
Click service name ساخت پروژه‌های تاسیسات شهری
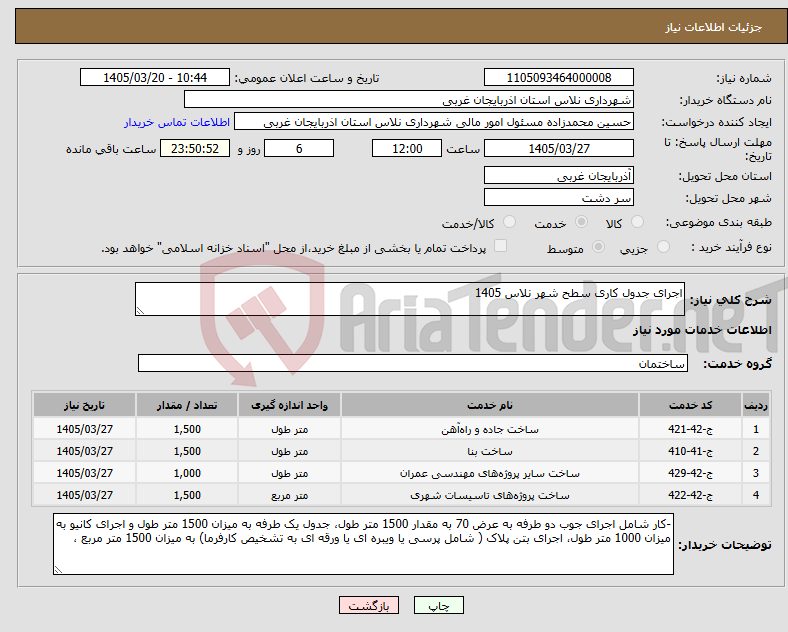[490, 495]
